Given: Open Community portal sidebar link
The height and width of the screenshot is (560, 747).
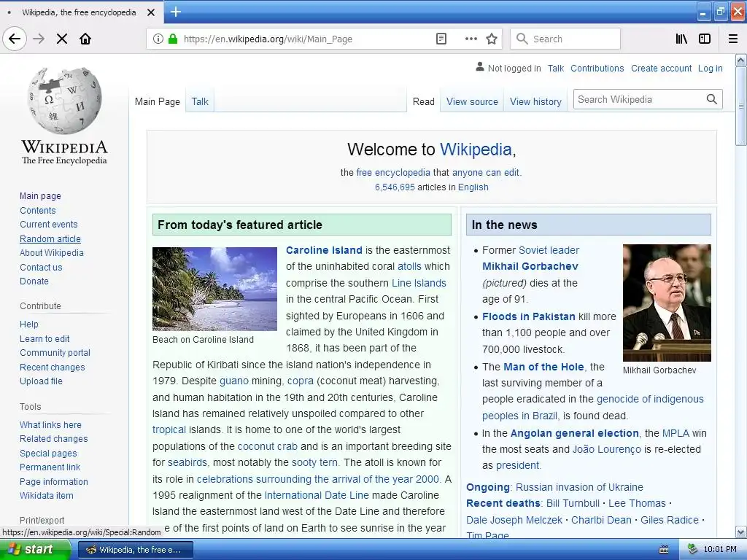Looking at the screenshot, I should [55, 352].
